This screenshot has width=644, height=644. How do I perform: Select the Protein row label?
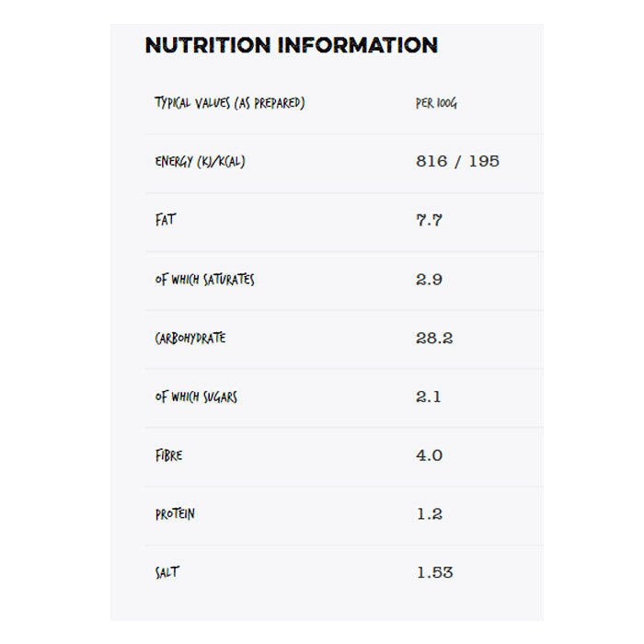tap(175, 514)
